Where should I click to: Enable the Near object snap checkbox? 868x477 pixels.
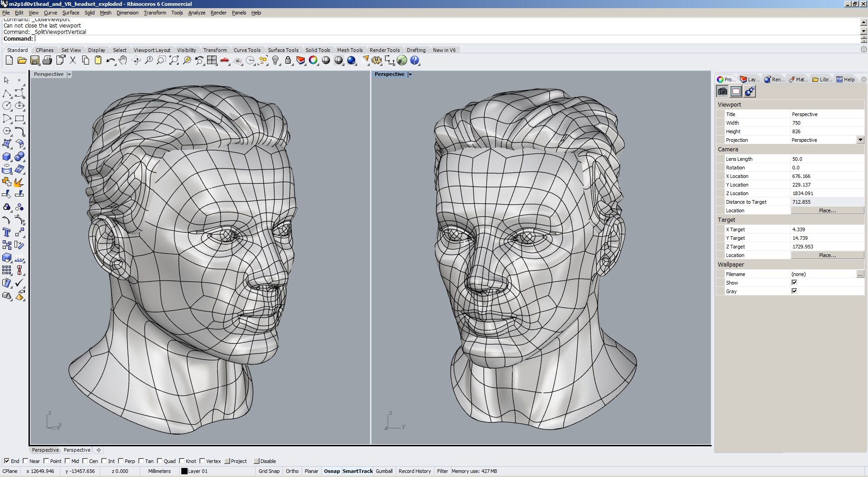[26, 461]
